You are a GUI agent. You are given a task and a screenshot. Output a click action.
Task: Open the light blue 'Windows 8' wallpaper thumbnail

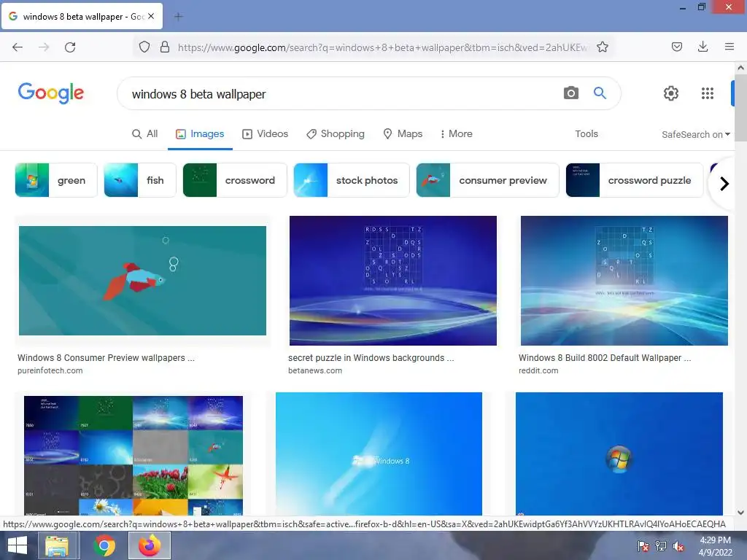(379, 454)
